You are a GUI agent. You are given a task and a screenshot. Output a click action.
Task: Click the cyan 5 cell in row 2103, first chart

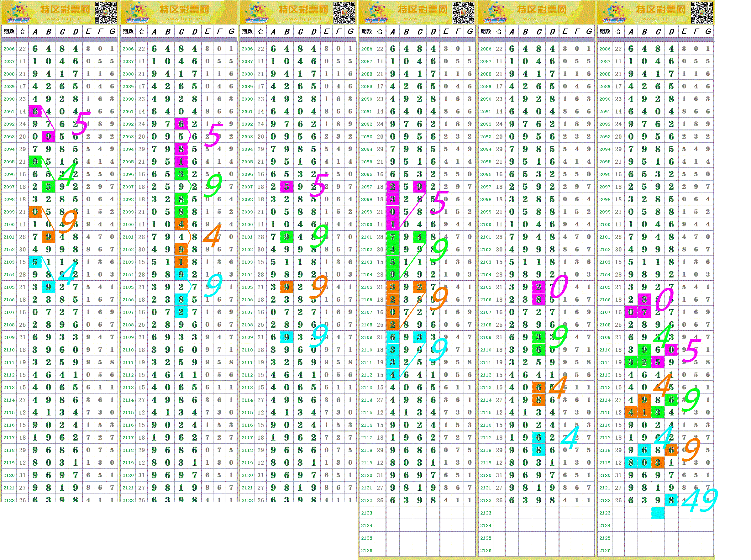pyautogui.click(x=35, y=262)
